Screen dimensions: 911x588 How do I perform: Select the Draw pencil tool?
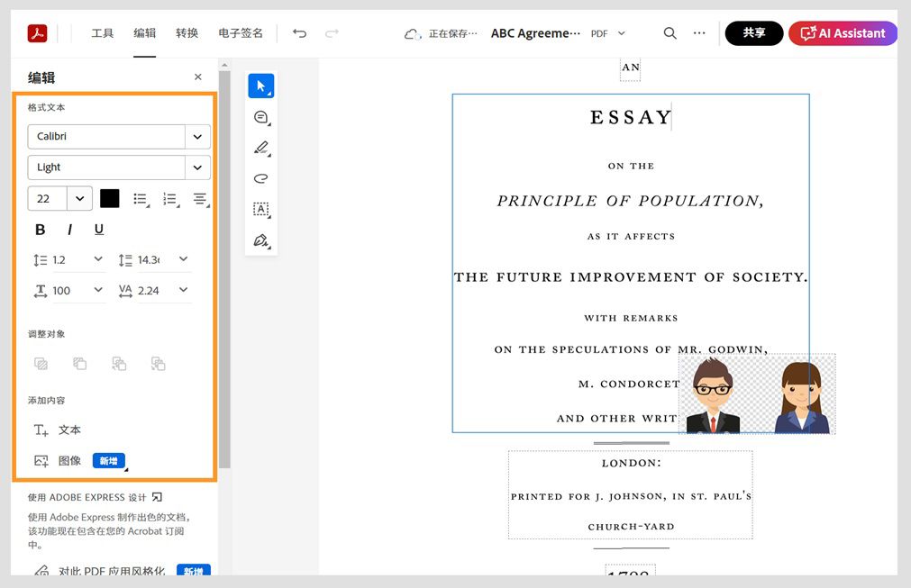coord(260,148)
